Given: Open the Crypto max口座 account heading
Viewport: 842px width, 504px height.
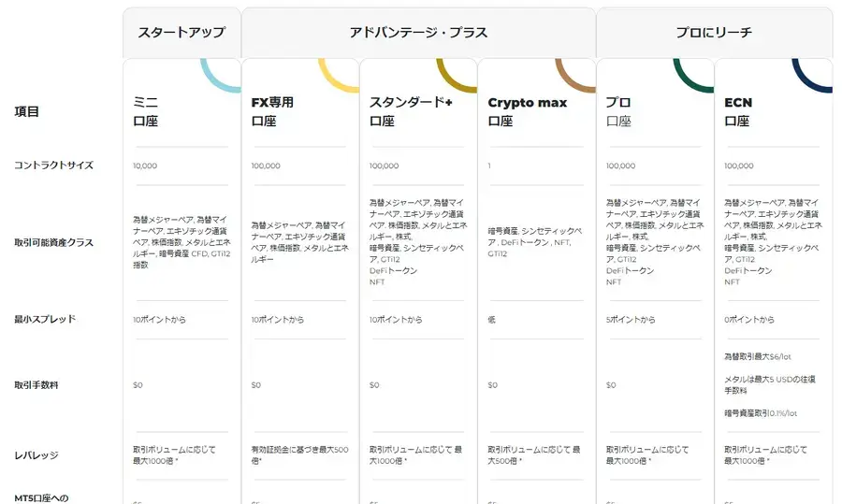Looking at the screenshot, I should [x=528, y=111].
